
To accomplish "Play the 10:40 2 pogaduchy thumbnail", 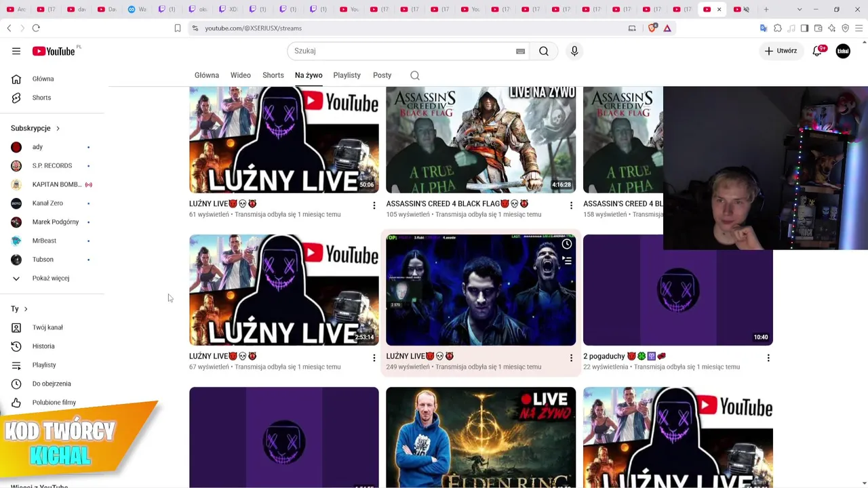I will [678, 290].
